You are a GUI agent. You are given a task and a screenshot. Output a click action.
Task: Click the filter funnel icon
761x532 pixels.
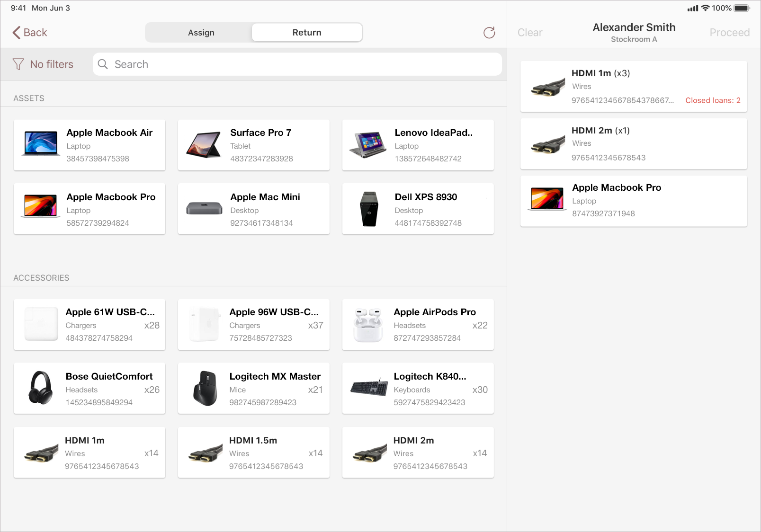coord(18,64)
